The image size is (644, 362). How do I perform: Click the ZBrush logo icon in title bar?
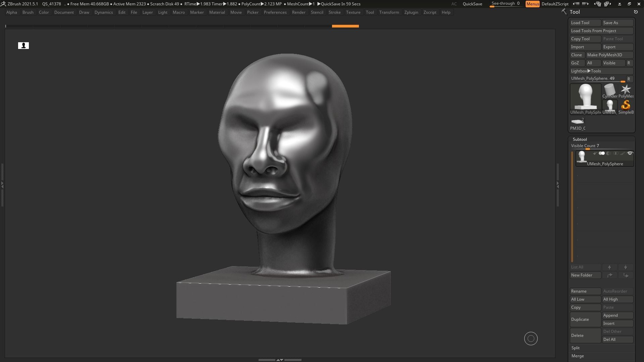pyautogui.click(x=3, y=4)
